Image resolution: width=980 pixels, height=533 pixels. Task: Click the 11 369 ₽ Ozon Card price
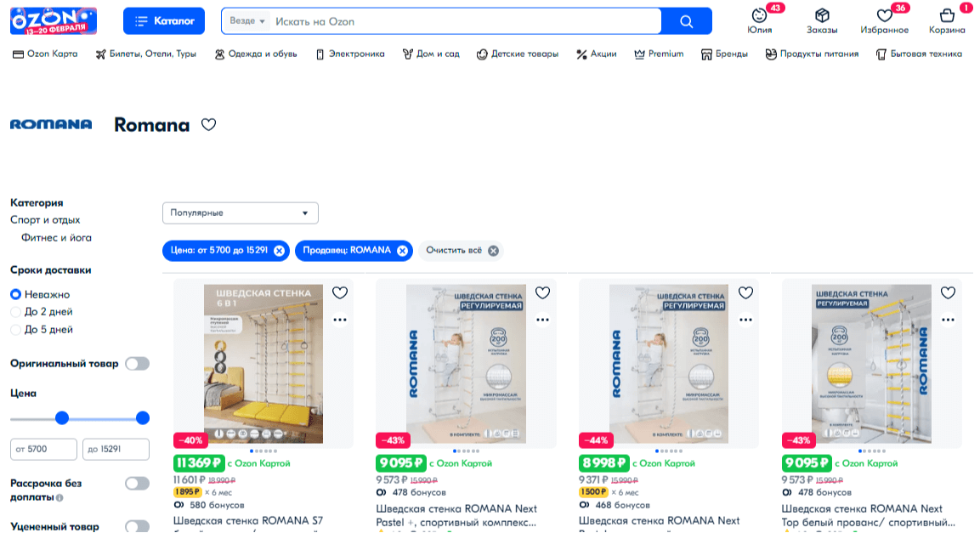(199, 463)
